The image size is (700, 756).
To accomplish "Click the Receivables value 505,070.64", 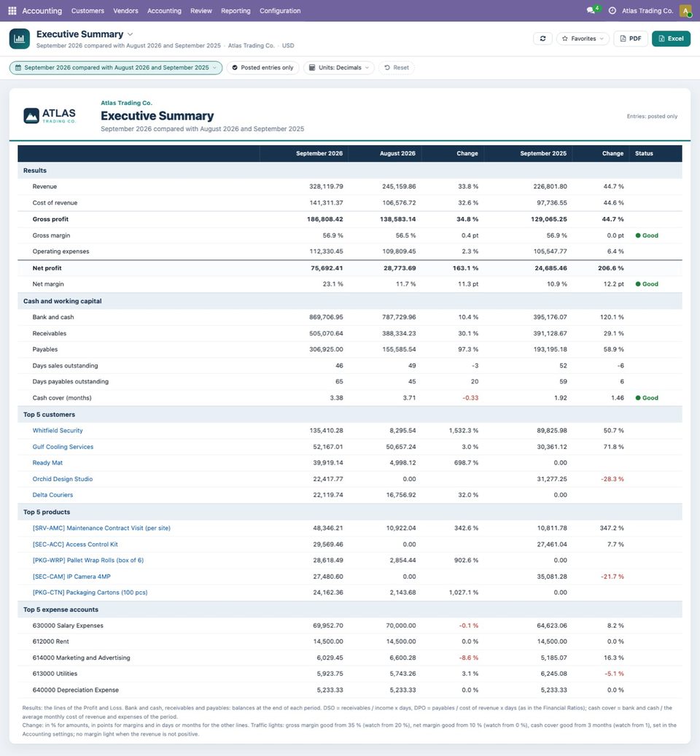I will tap(326, 334).
